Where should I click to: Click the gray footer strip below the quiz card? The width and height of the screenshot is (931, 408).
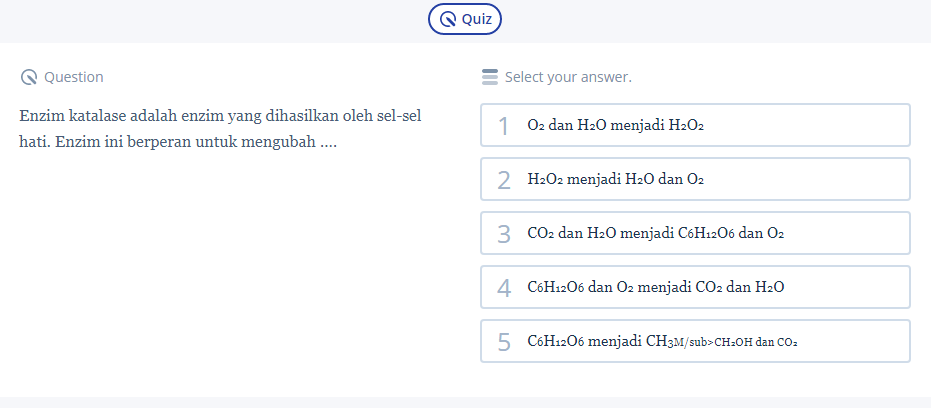(x=465, y=402)
